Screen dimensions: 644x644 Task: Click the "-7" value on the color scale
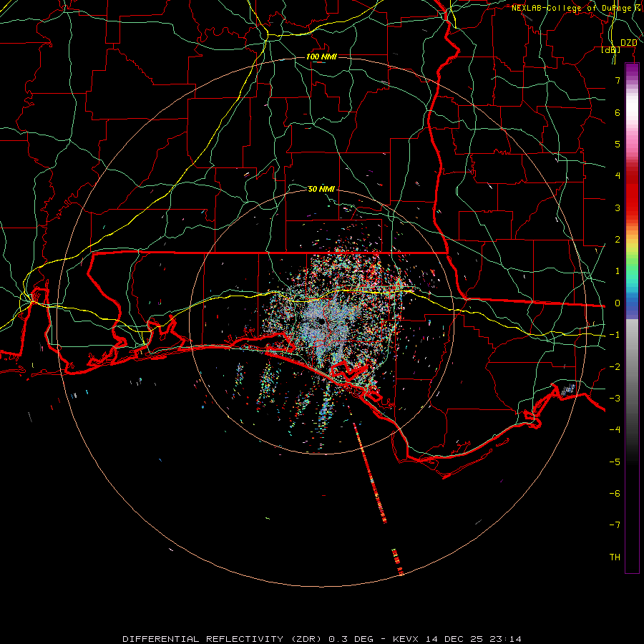[615, 525]
